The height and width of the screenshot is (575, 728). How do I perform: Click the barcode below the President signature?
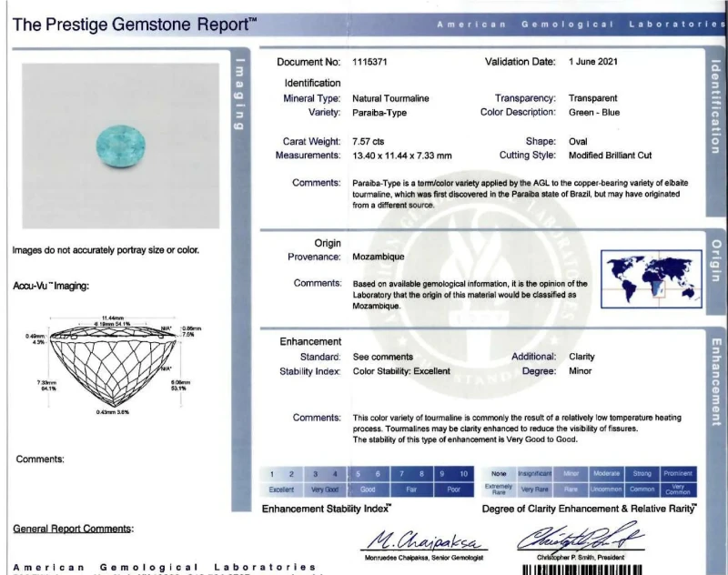point(582,570)
